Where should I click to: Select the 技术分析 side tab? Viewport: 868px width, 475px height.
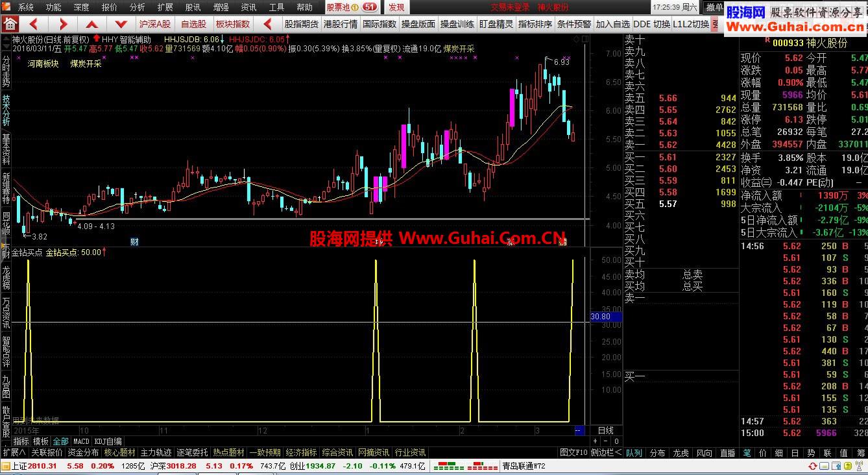click(6, 110)
